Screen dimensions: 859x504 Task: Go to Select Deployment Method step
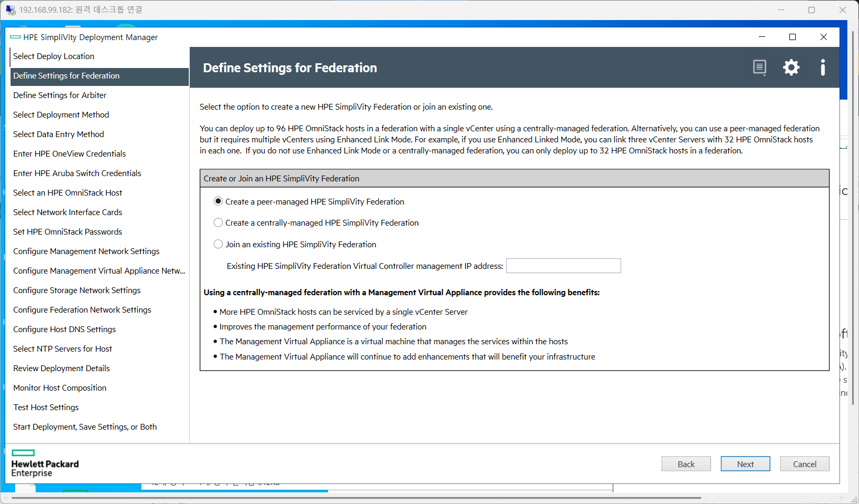[x=99, y=115]
